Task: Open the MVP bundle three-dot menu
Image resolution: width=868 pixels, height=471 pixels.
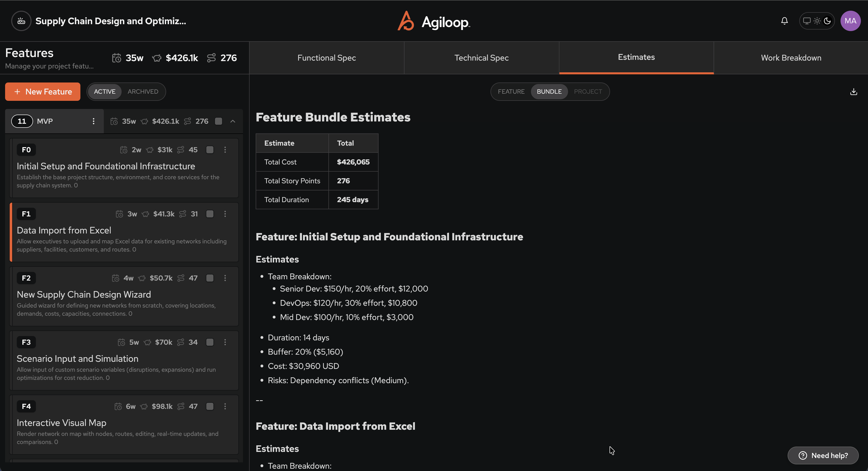Action: 93,121
